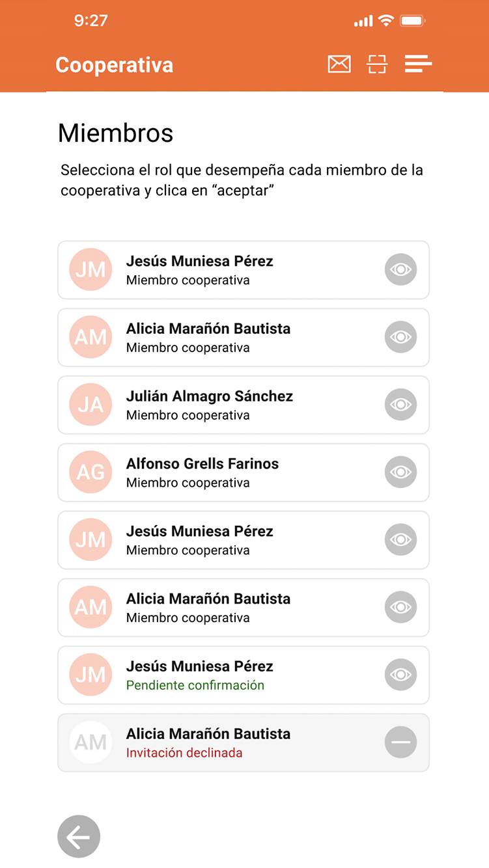The width and height of the screenshot is (489, 868).
Task: Open the mail envelope icon in header
Action: 339,64
